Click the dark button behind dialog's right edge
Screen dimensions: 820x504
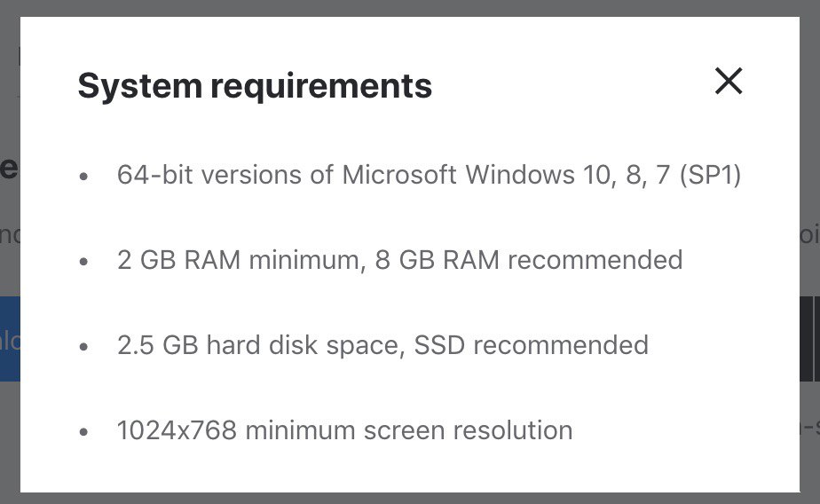809,339
